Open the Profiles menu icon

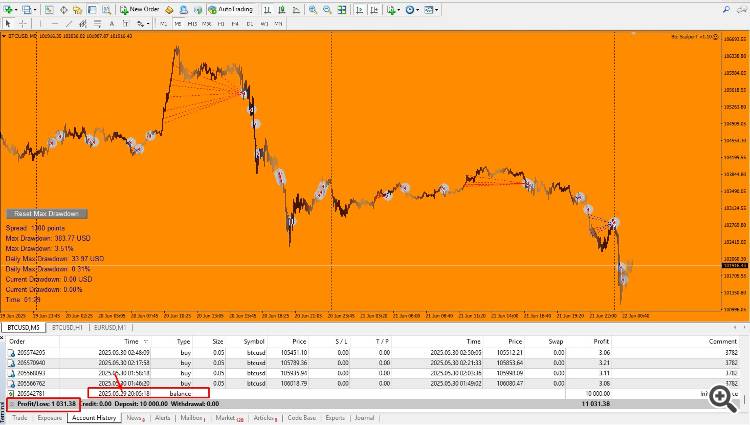[26, 10]
